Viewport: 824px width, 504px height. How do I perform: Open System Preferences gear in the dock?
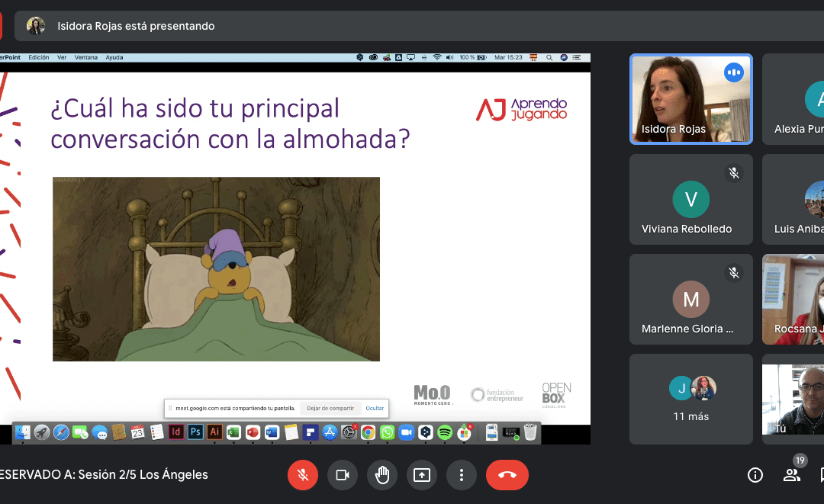[349, 432]
